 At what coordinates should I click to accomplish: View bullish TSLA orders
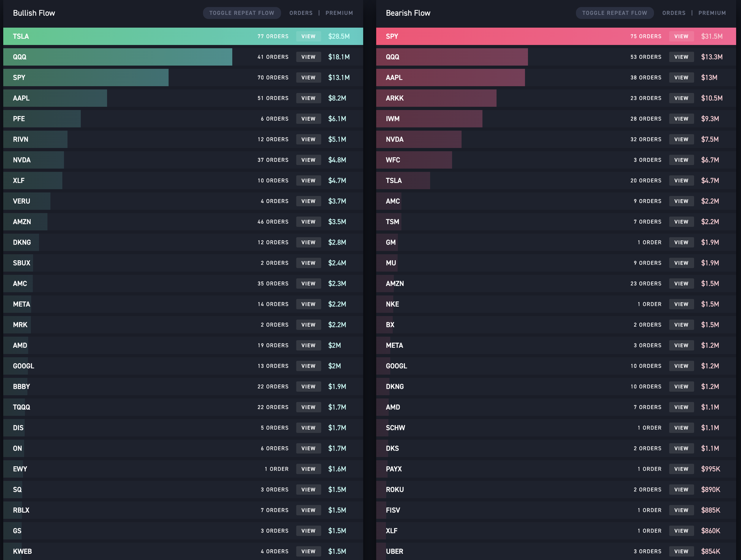(x=308, y=36)
